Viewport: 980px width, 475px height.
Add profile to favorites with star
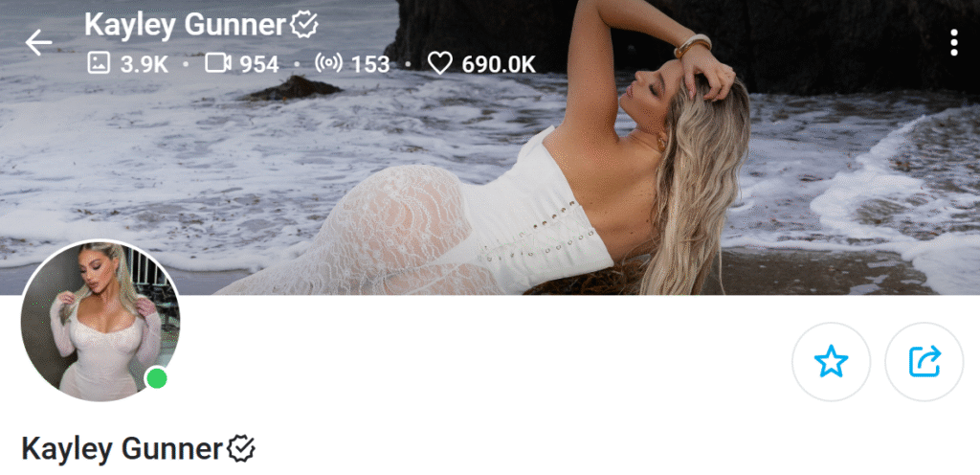831,361
